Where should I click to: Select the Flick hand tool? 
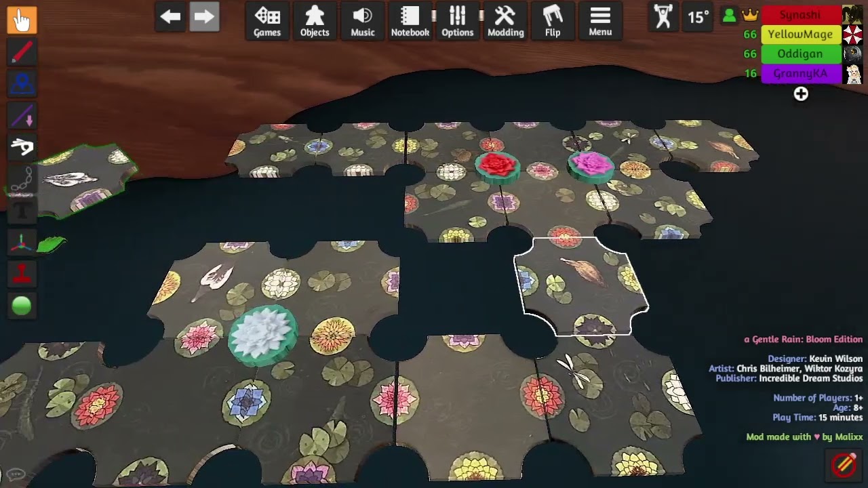point(22,146)
